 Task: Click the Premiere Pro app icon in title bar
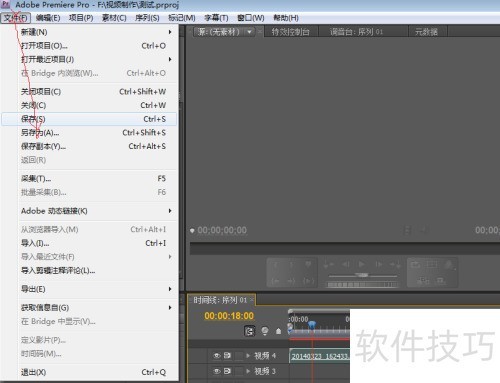(6, 4)
